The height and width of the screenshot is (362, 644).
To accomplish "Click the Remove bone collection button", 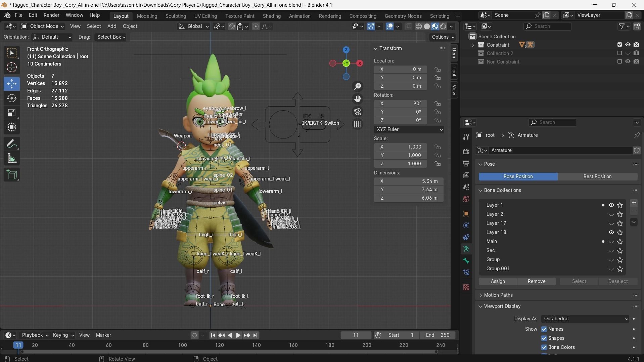I will point(536,281).
